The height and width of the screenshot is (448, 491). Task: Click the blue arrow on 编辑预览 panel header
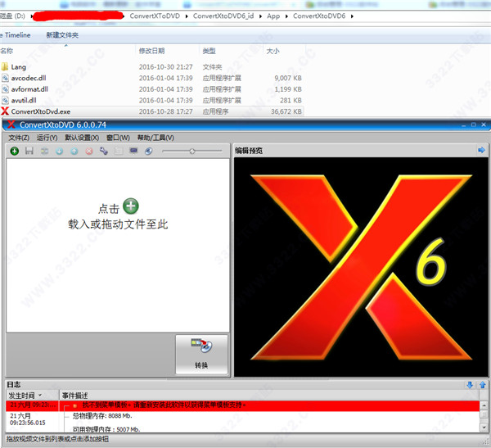pyautogui.click(x=481, y=150)
